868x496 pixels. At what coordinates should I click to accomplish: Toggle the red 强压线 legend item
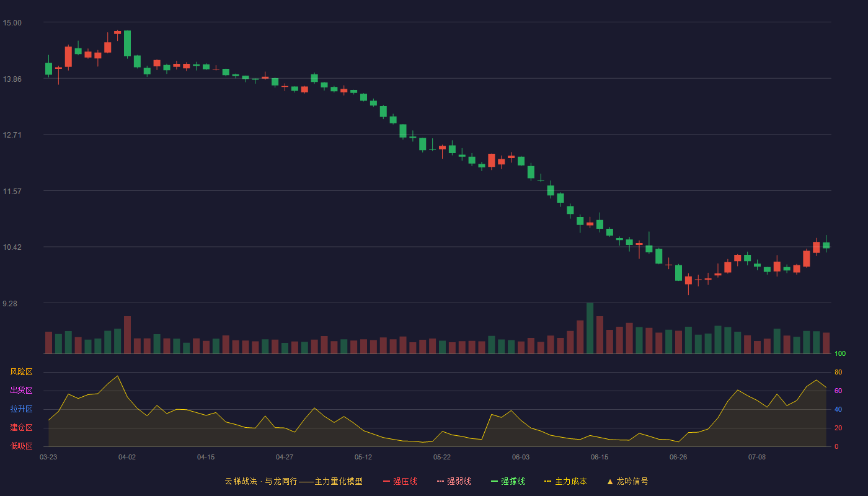[x=400, y=481]
